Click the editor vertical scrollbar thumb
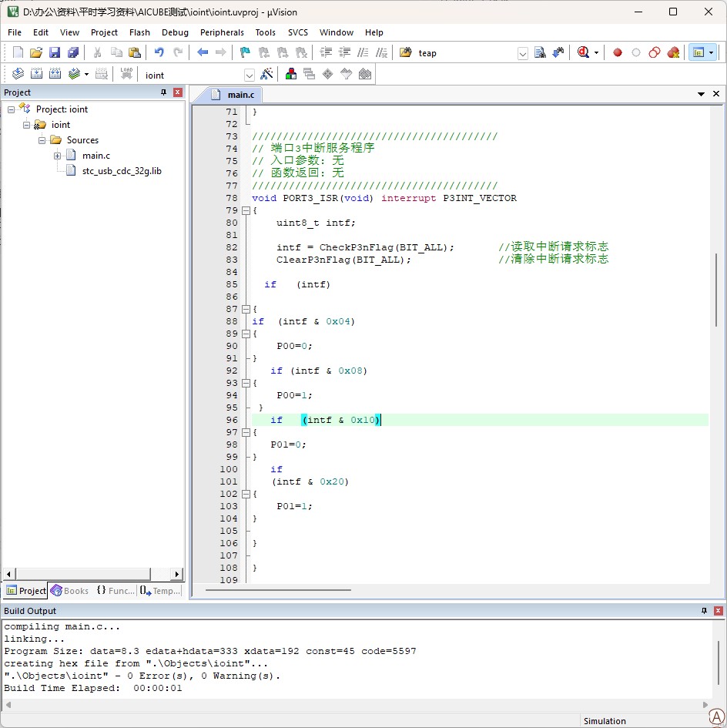727x728 pixels. [716, 290]
